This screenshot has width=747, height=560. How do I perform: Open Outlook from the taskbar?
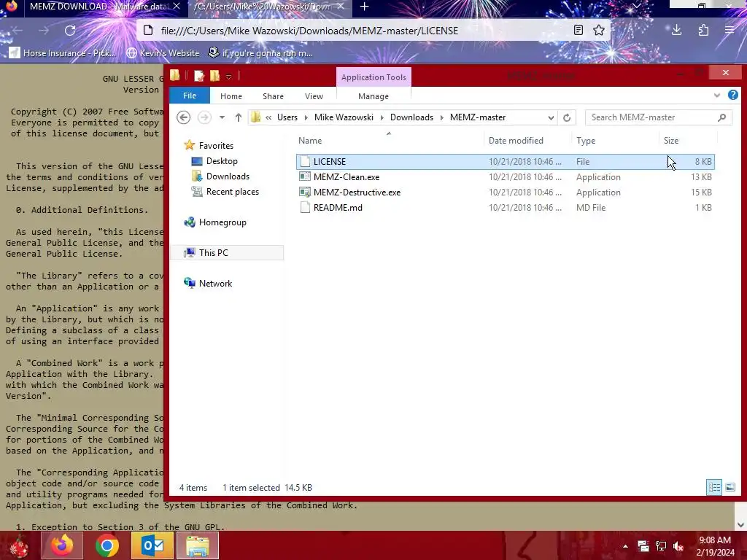pyautogui.click(x=152, y=545)
